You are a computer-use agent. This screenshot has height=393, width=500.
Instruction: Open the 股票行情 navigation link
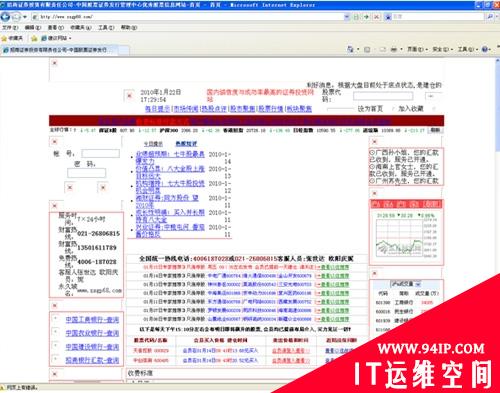[271, 109]
